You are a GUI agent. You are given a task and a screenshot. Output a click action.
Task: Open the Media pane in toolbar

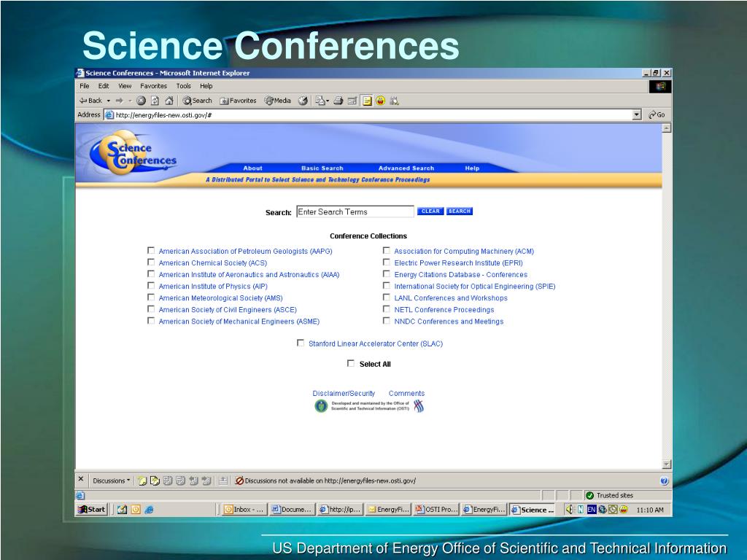278,101
